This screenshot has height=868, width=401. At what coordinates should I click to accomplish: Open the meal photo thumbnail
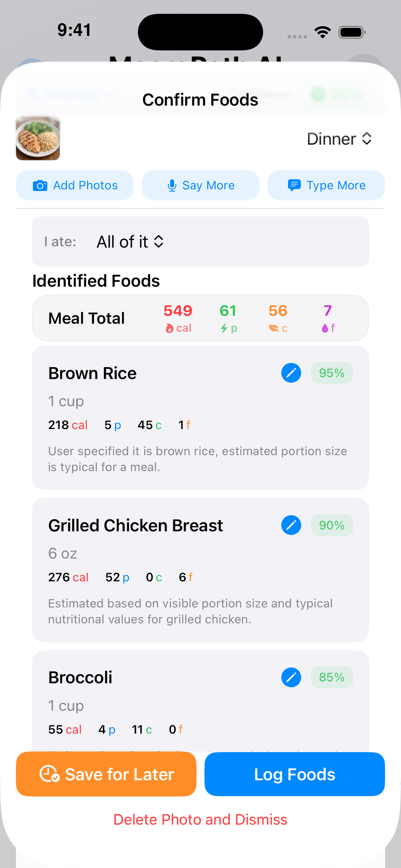pyautogui.click(x=38, y=138)
